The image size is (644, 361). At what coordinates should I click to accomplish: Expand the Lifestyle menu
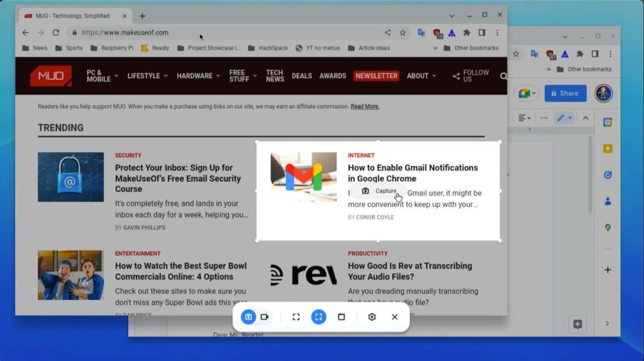pyautogui.click(x=147, y=76)
